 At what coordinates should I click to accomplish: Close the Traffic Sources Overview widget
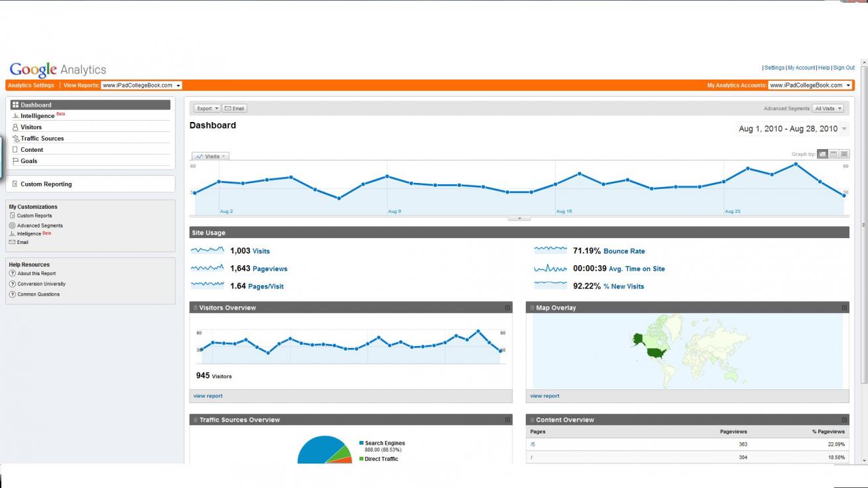[508, 420]
